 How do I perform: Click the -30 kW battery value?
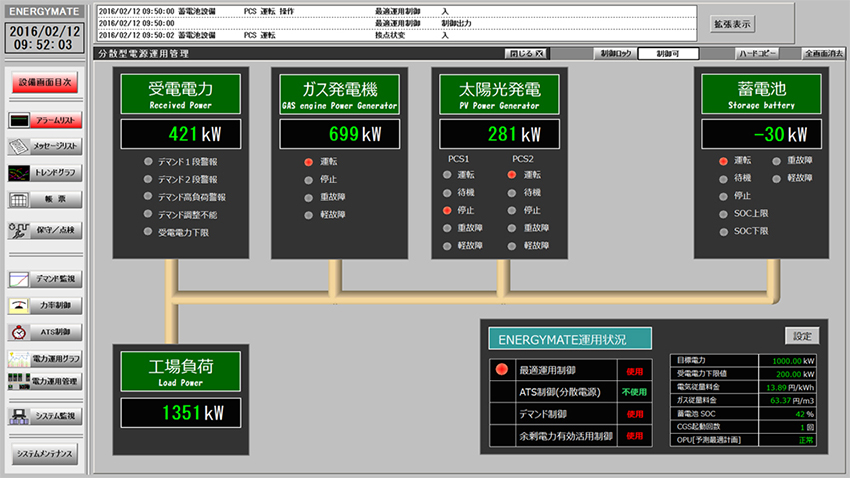[x=762, y=134]
